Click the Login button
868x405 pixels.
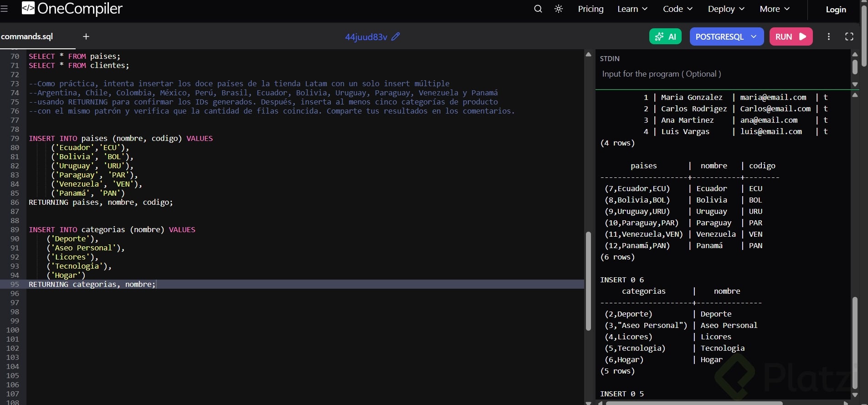[836, 10]
